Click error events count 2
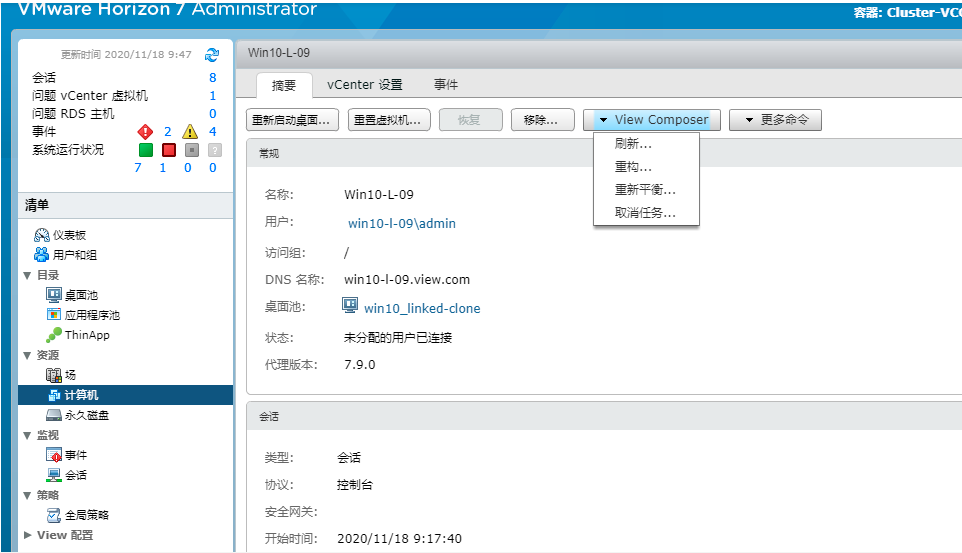The image size is (962, 553). (167, 131)
